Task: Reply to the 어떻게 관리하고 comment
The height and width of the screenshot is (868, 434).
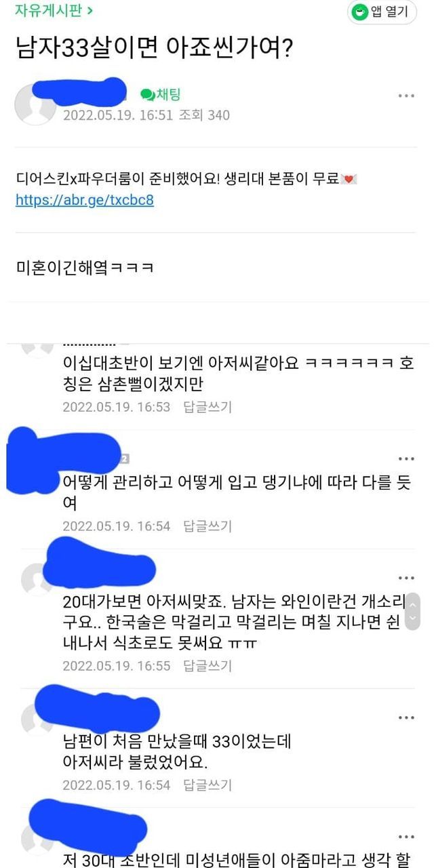Action: (x=208, y=526)
